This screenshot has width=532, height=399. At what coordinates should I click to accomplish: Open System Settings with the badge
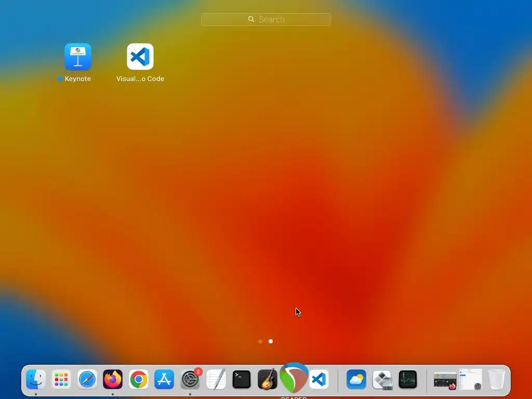[190, 379]
